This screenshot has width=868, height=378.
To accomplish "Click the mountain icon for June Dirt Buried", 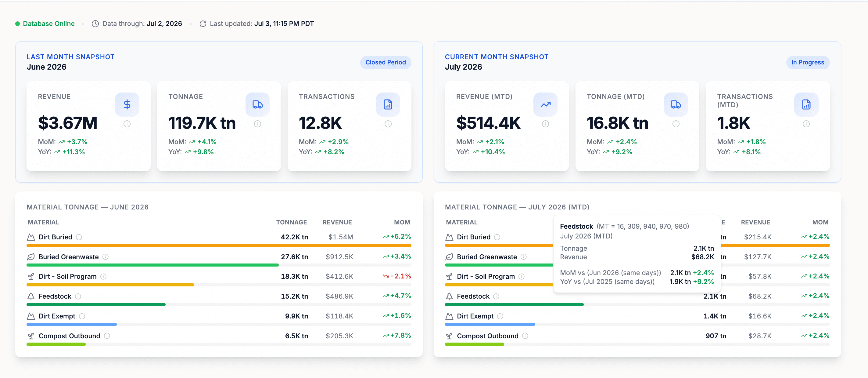I will point(31,237).
